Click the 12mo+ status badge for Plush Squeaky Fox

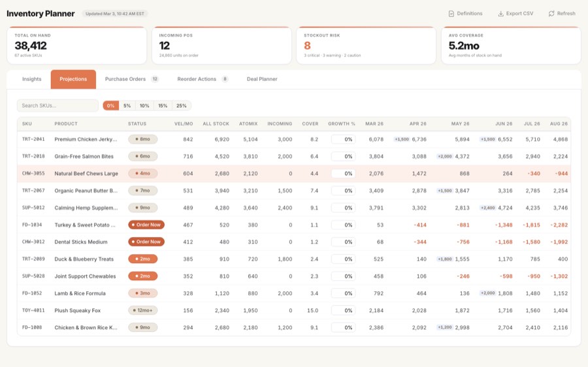(x=142, y=310)
